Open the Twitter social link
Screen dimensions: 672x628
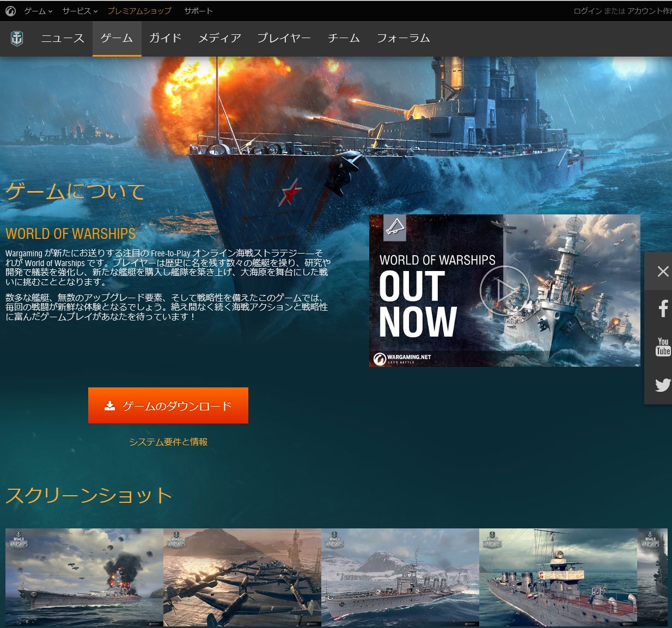click(663, 385)
